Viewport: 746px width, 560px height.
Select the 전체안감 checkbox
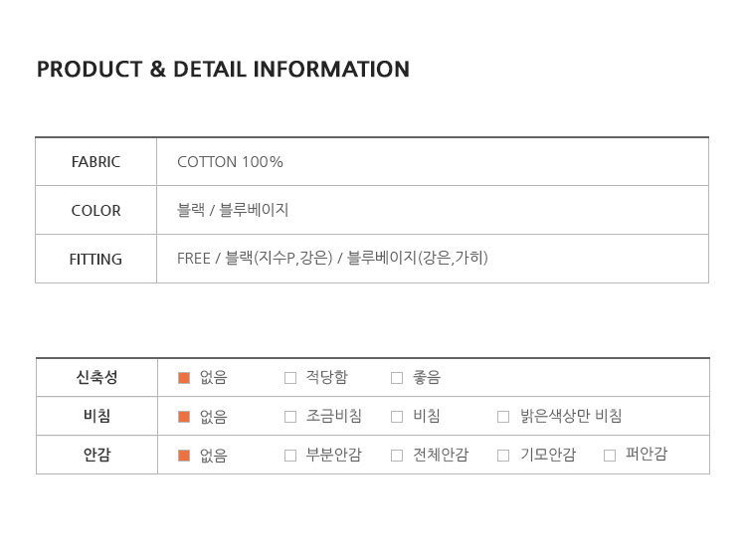coord(397,456)
